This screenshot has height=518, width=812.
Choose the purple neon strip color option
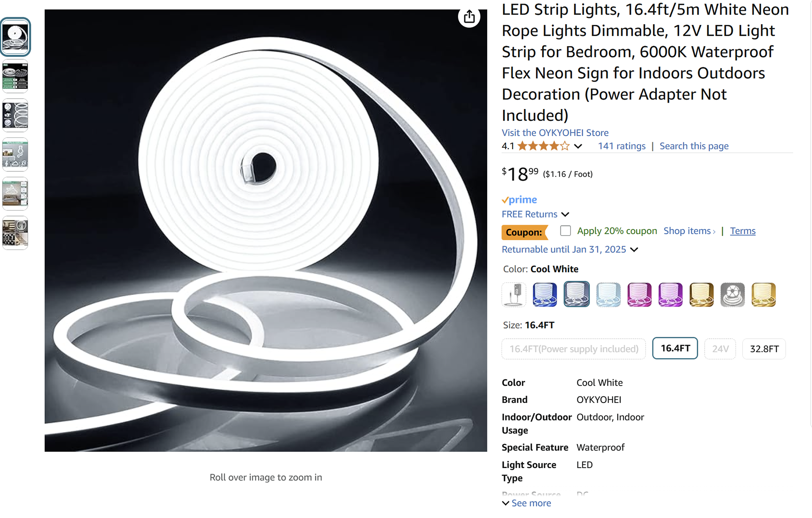click(x=670, y=294)
